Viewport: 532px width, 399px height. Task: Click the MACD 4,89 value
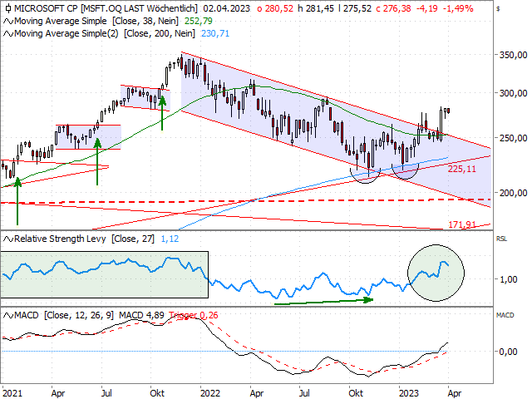141,315
